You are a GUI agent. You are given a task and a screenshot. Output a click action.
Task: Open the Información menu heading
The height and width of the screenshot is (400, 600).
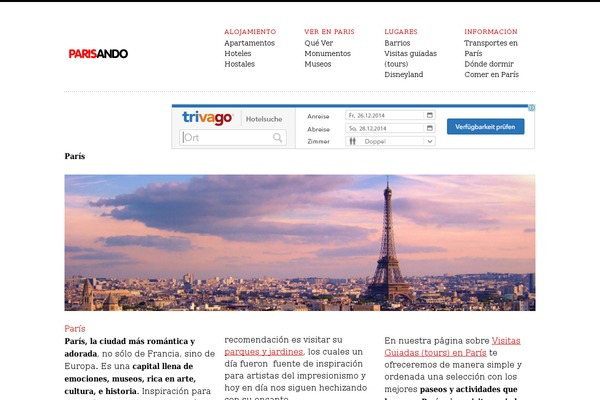coord(491,32)
